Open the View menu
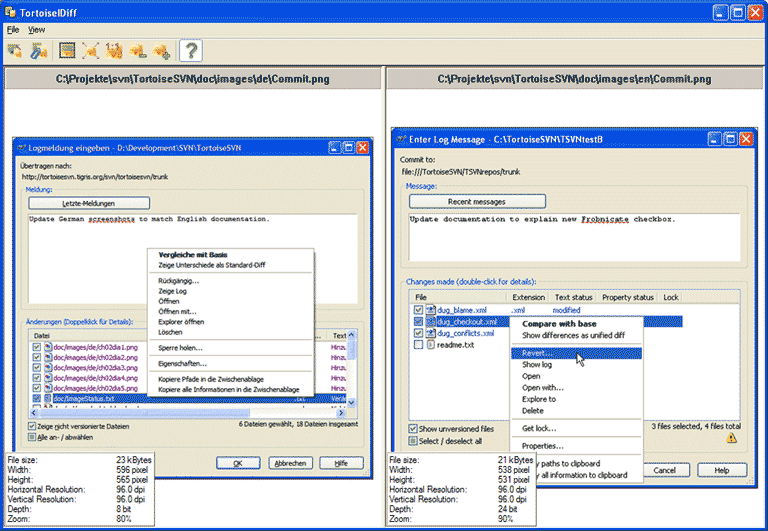This screenshot has height=531, width=768. coord(36,30)
